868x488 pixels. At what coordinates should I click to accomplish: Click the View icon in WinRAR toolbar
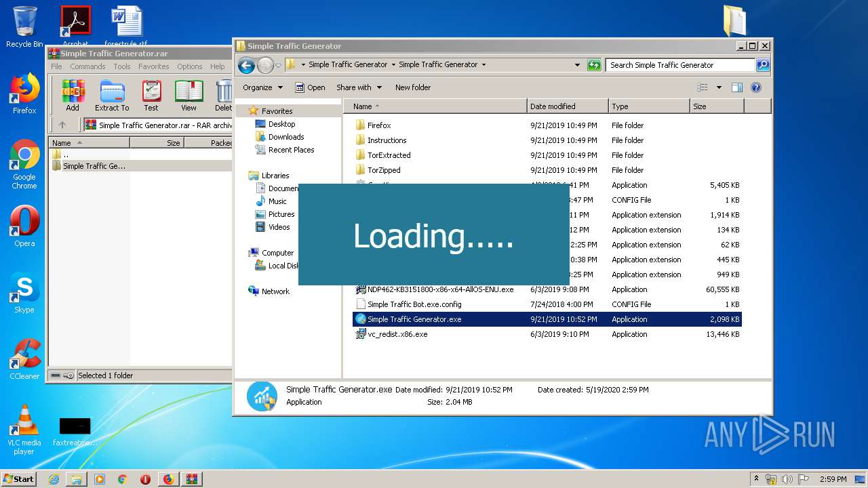[189, 95]
